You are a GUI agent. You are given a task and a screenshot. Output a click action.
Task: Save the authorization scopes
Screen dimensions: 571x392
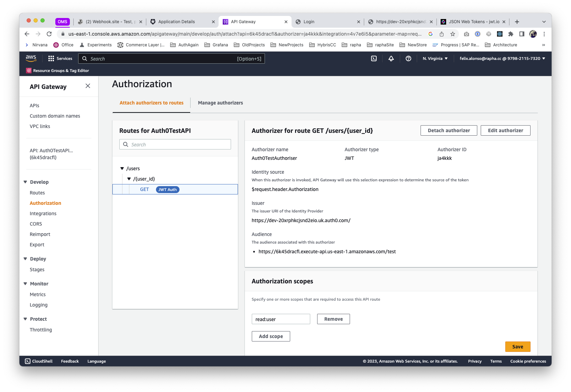[x=517, y=347]
